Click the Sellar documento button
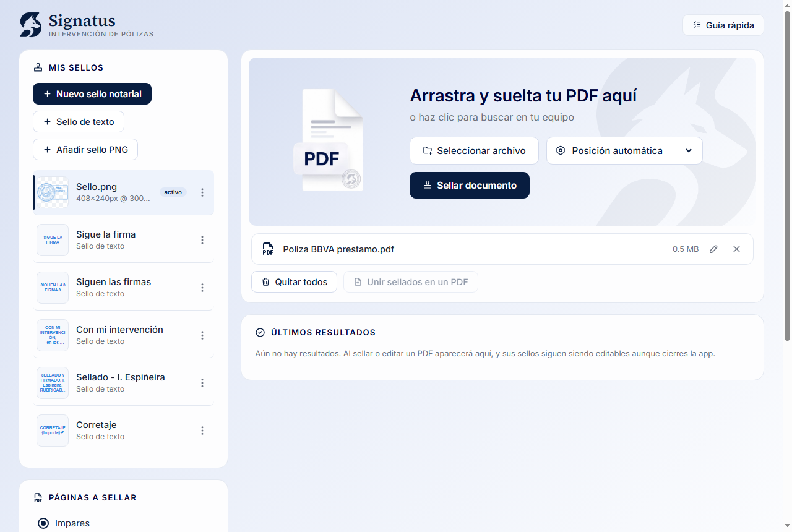Screen dimensions: 792x532 click(470, 186)
